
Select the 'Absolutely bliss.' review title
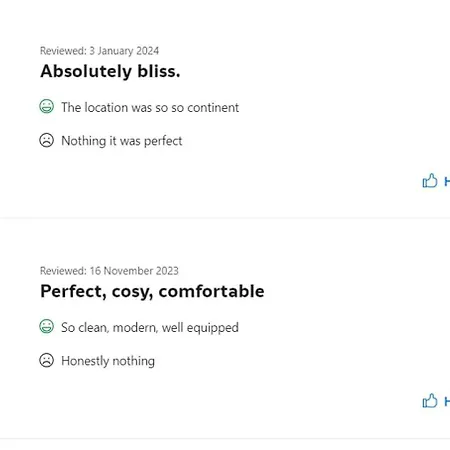click(110, 71)
